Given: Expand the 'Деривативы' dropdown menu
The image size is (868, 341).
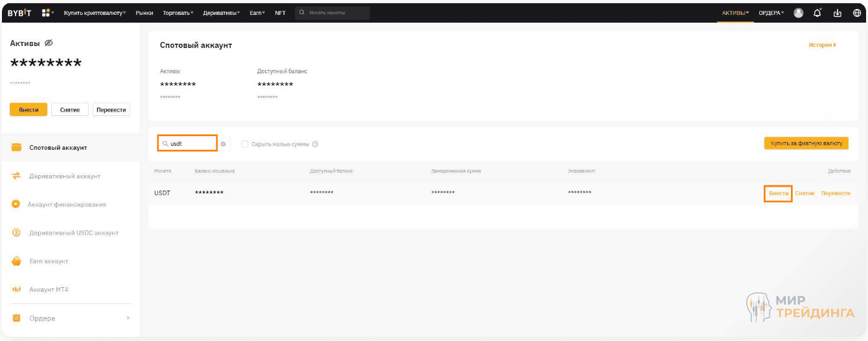Looking at the screenshot, I should tap(221, 12).
